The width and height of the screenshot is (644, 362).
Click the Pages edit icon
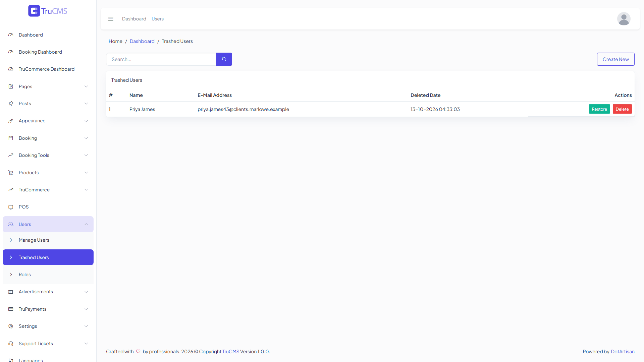(x=11, y=86)
